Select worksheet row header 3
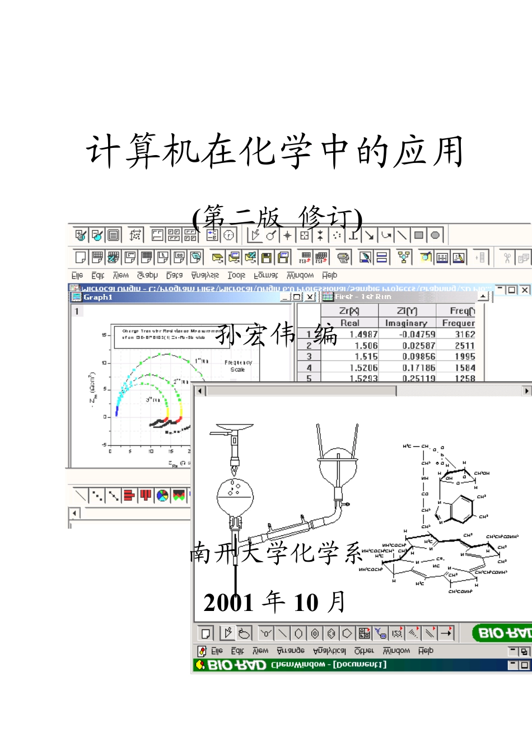This screenshot has height=756, width=532. (309, 356)
